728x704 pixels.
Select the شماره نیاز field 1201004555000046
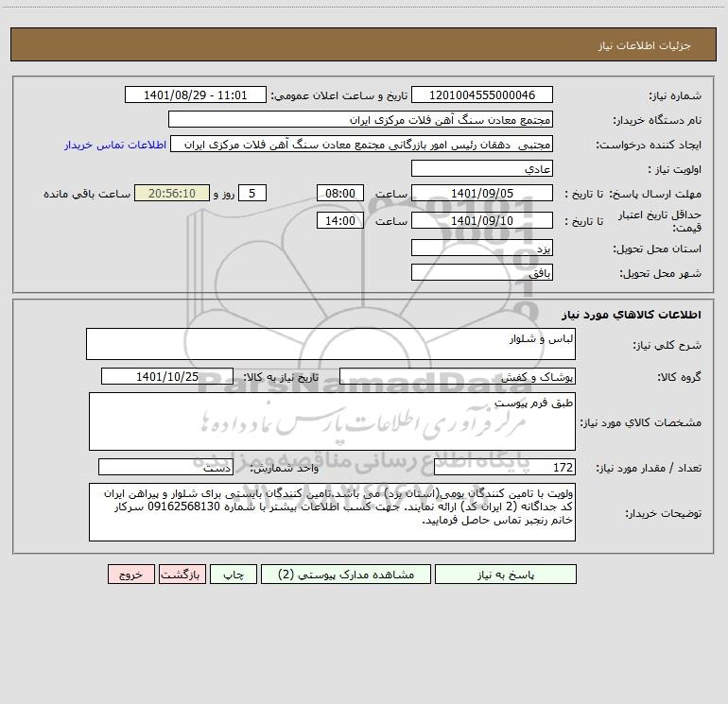coord(482,94)
